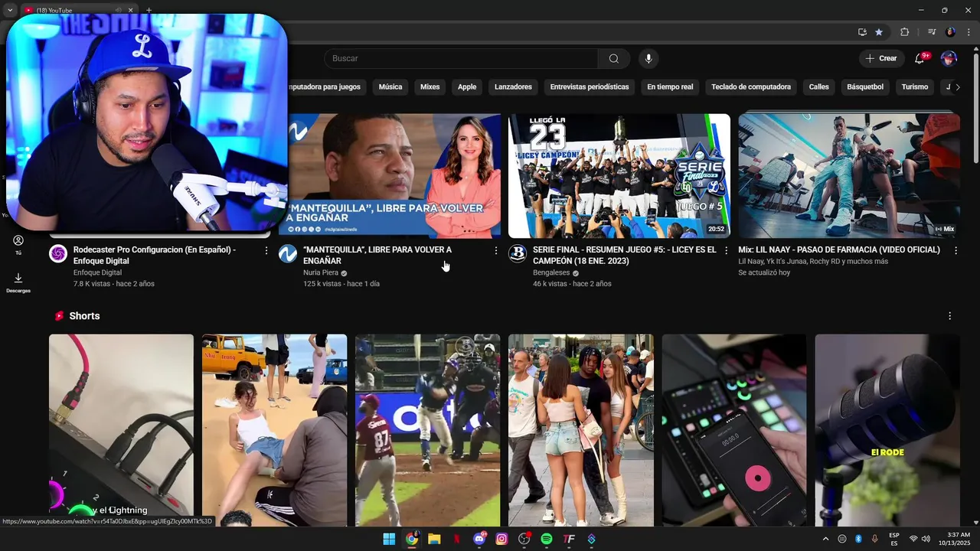Screen dimensions: 980x551
Task: Visit Bengaleses channel name
Action: pyautogui.click(x=552, y=272)
